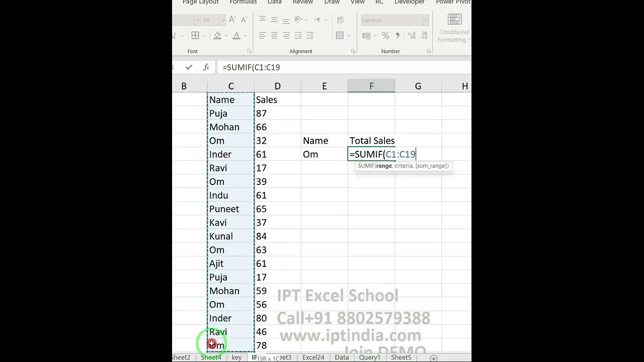This screenshot has width=644, height=362.
Task: Open the Font Color dropdown arrow
Action: click(245, 35)
